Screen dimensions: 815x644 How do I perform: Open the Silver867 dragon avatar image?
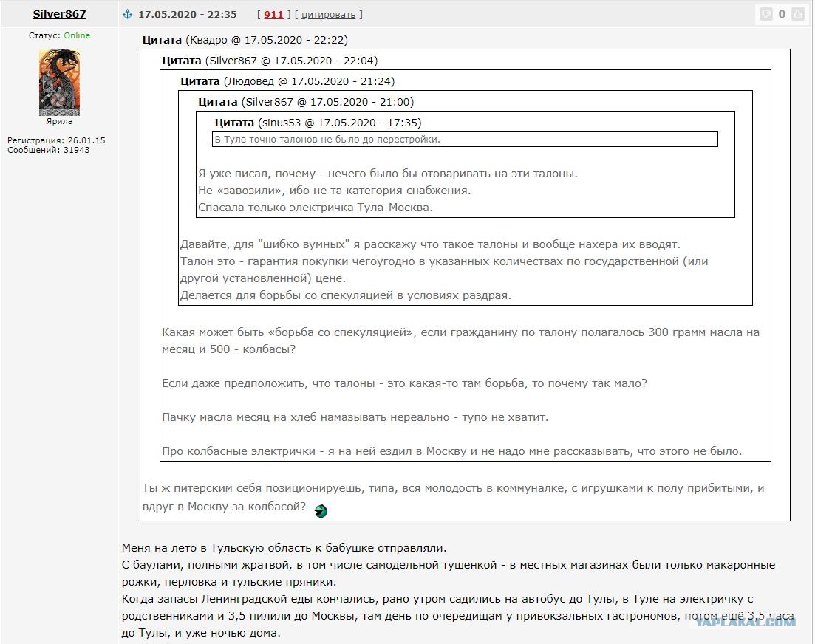pos(59,83)
